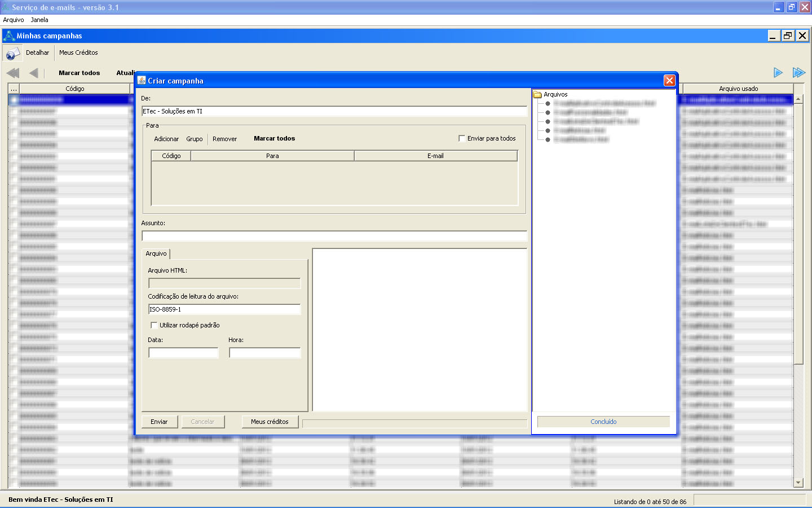Check Utilizar rodapé padrão option
Viewport: 812px width, 508px height.
click(x=154, y=325)
